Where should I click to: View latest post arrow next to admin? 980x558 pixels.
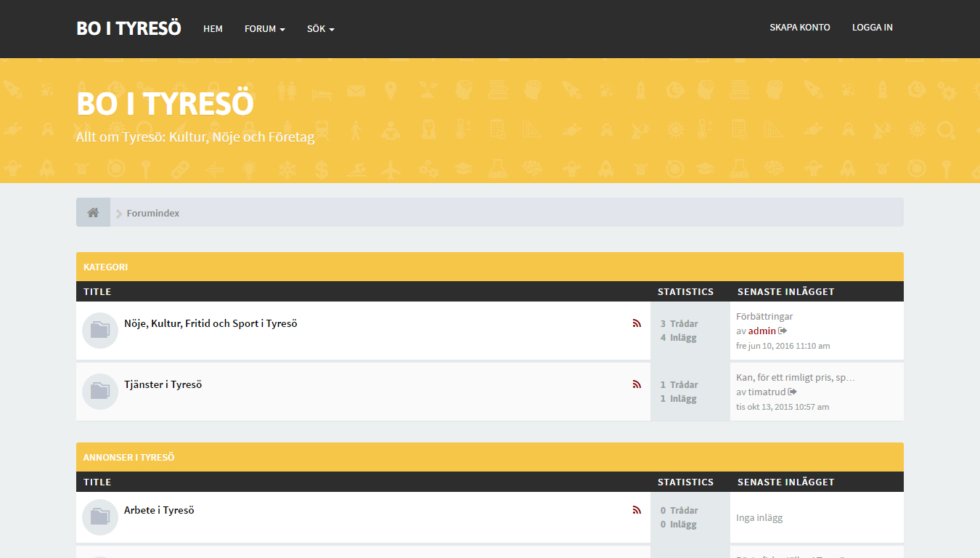pos(783,331)
